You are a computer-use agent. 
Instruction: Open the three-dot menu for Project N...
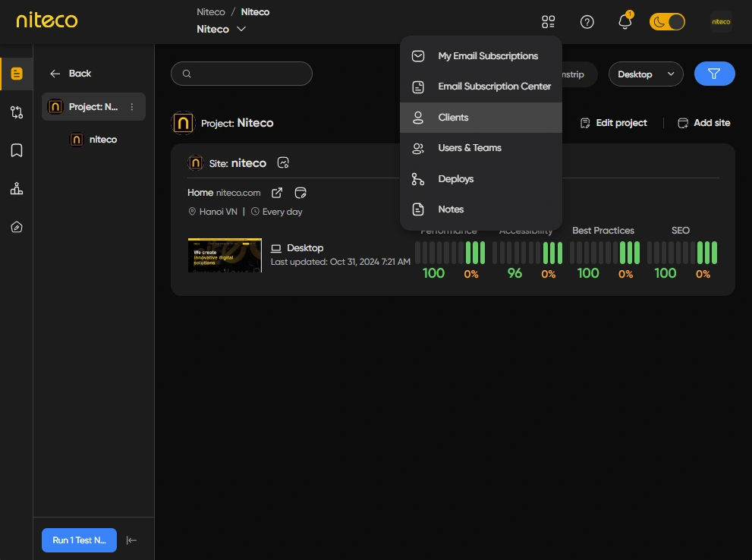point(132,107)
